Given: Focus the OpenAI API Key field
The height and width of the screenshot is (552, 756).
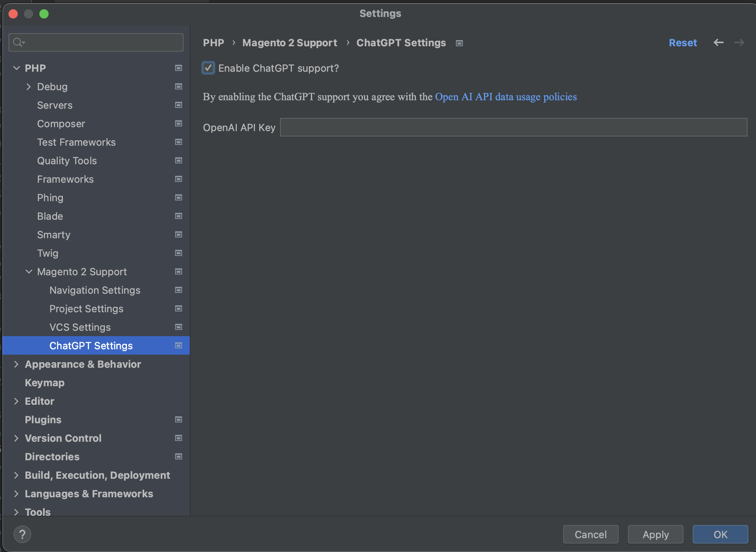Looking at the screenshot, I should pos(513,127).
